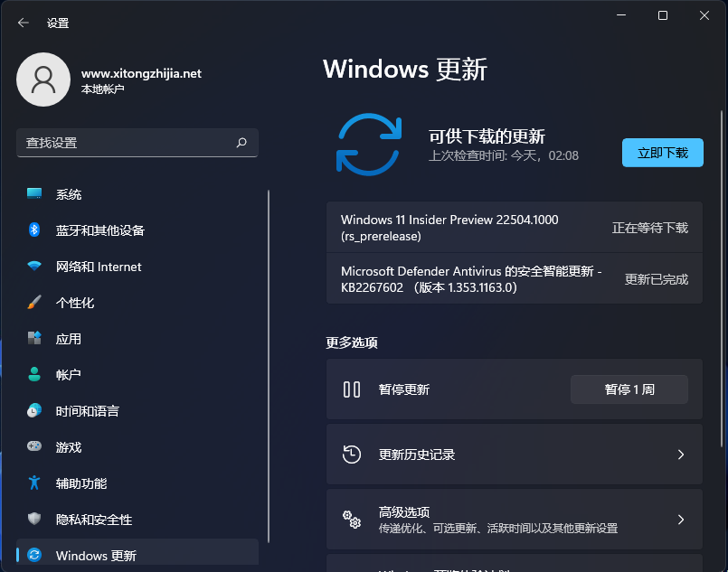Click the update history clock icon
728x572 pixels.
[x=352, y=455]
